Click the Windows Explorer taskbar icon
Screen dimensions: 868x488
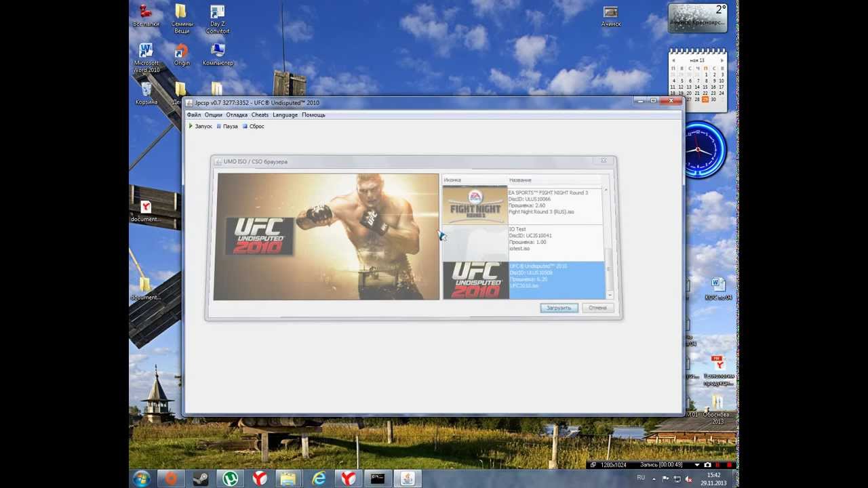pyautogui.click(x=288, y=479)
